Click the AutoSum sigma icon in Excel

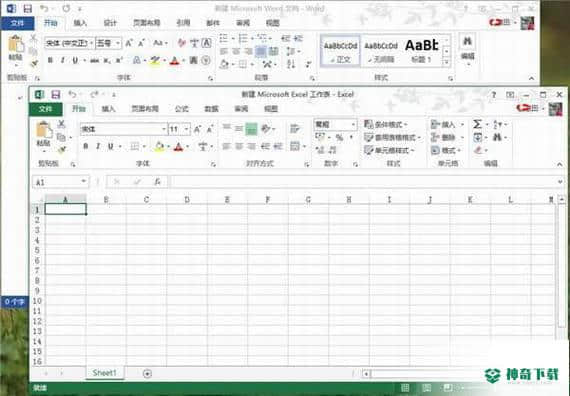point(478,124)
